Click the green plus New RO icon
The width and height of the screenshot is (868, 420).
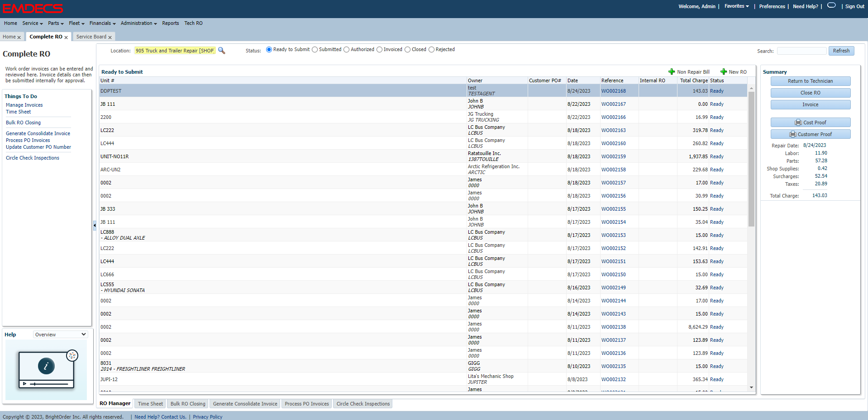coord(724,71)
